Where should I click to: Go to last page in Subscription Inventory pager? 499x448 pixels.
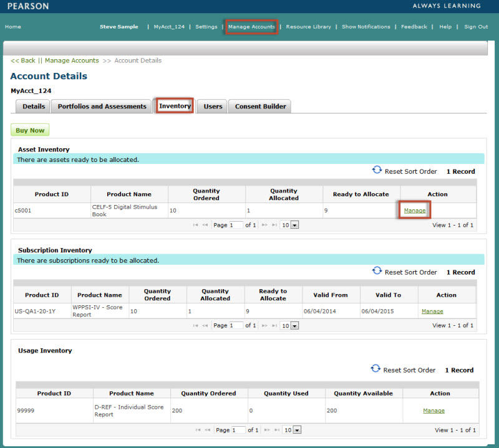tap(273, 325)
